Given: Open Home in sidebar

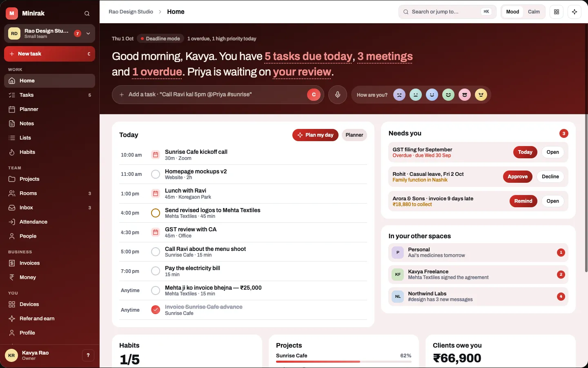Looking at the screenshot, I should tap(49, 81).
